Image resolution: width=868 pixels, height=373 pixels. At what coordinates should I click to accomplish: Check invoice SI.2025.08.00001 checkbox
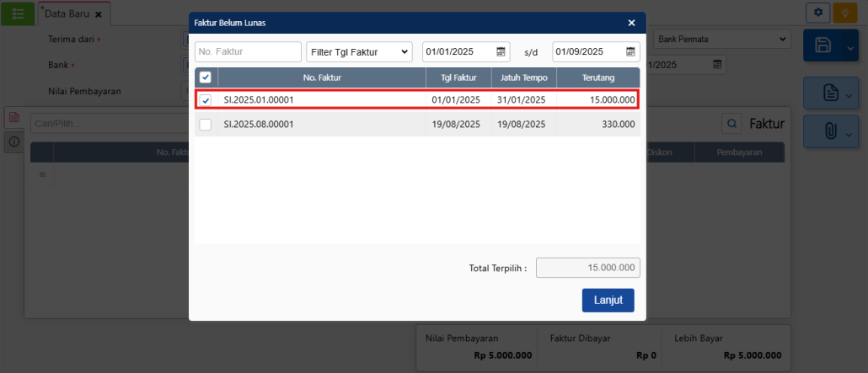click(x=206, y=125)
